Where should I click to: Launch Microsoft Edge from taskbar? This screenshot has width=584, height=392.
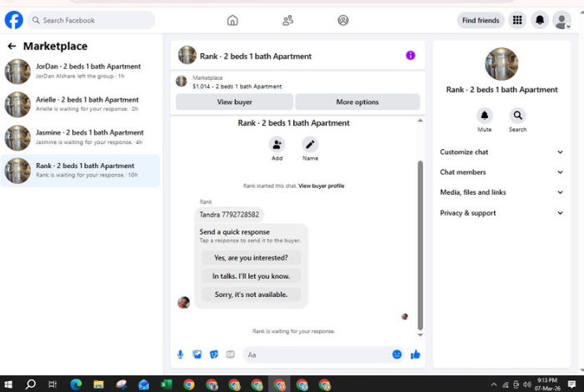click(76, 385)
